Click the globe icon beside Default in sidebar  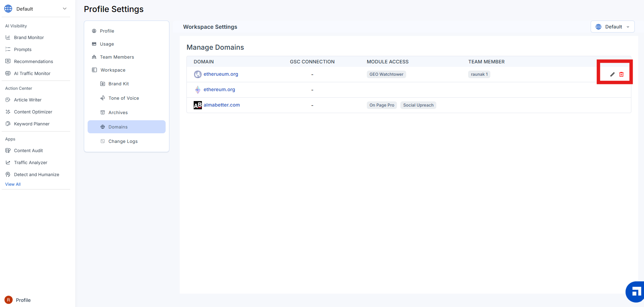[8, 9]
